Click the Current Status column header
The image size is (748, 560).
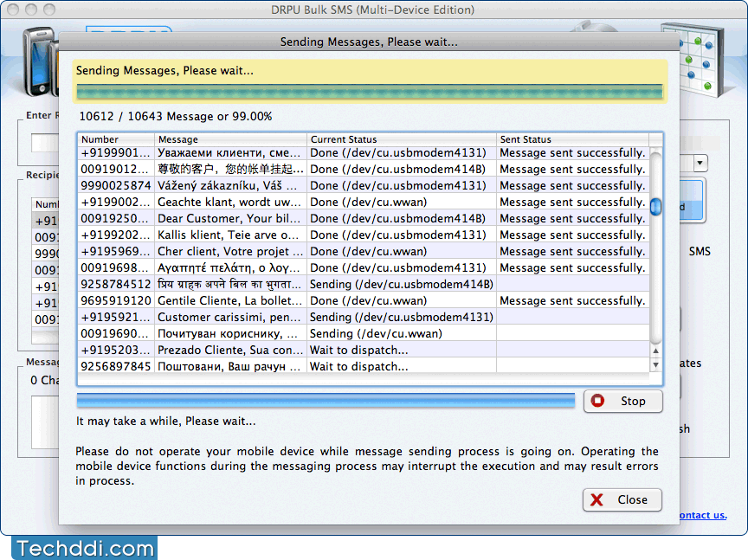click(x=401, y=139)
